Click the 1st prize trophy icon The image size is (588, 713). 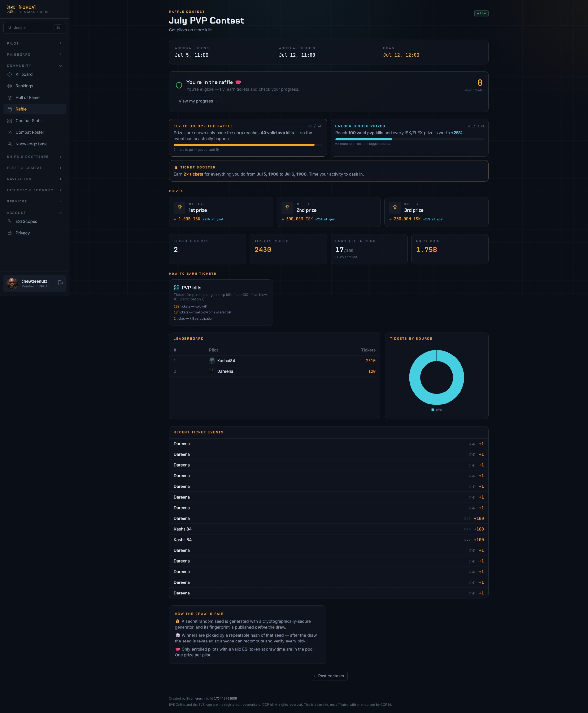point(180,207)
